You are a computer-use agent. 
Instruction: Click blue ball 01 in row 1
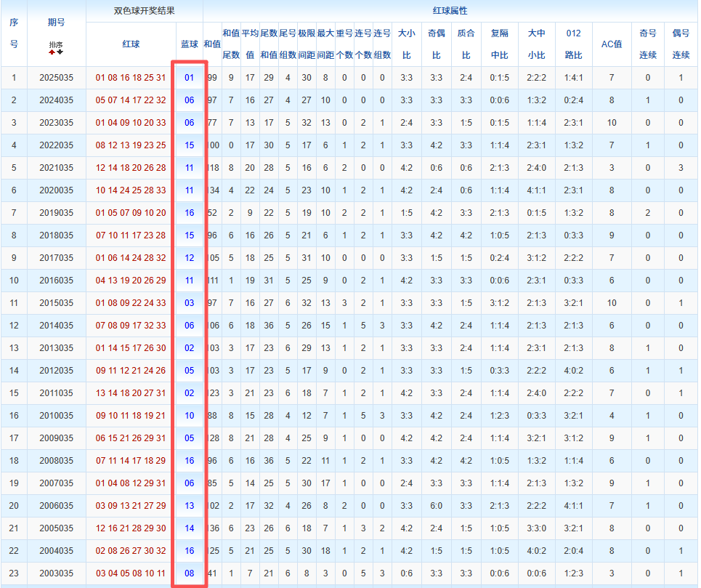pyautogui.click(x=189, y=78)
